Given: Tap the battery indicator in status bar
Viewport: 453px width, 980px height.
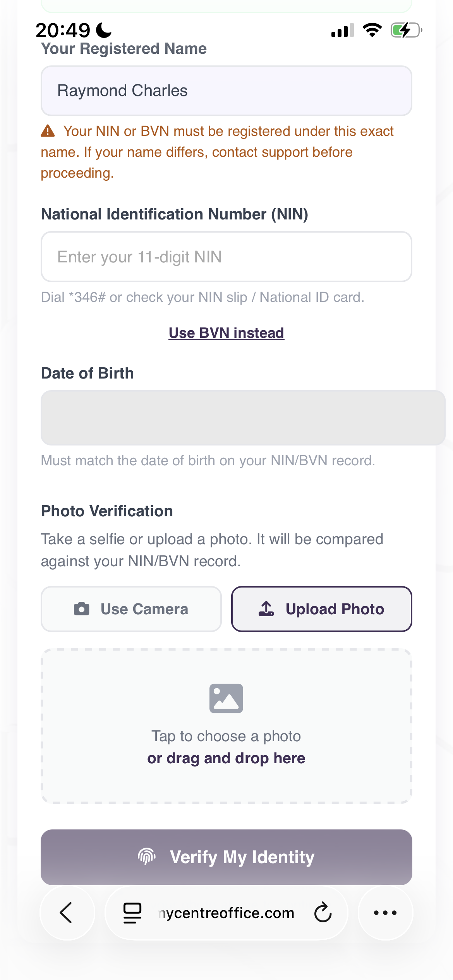Looking at the screenshot, I should tap(405, 31).
